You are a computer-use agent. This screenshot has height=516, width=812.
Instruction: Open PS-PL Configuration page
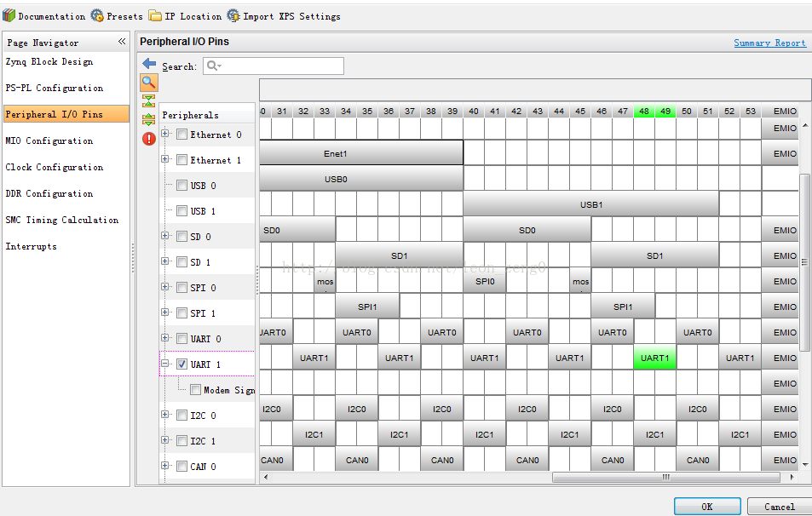[x=55, y=88]
